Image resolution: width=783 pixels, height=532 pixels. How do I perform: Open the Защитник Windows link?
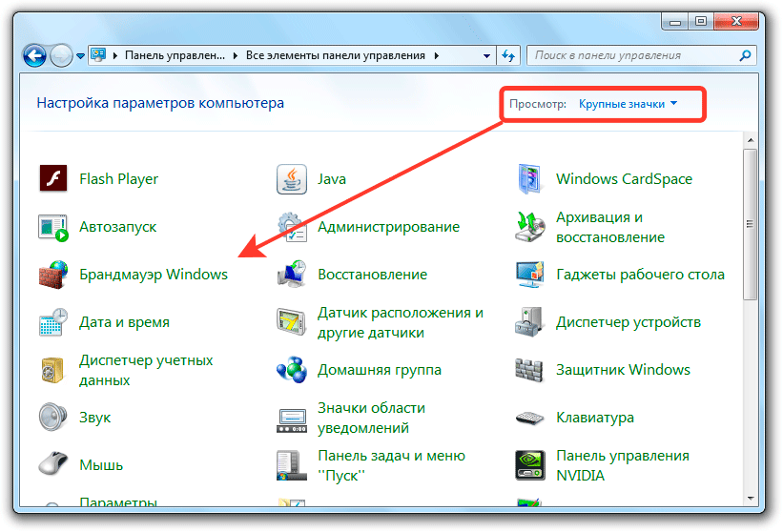click(623, 370)
